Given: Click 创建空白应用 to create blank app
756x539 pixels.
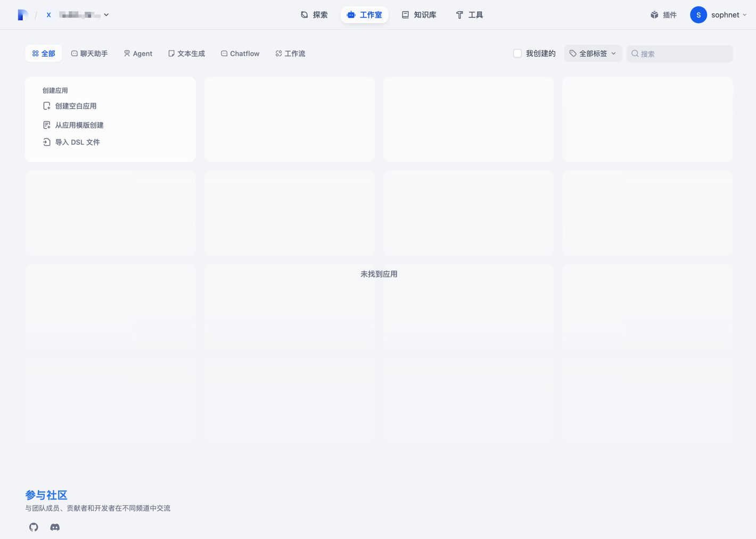Looking at the screenshot, I should [x=70, y=106].
